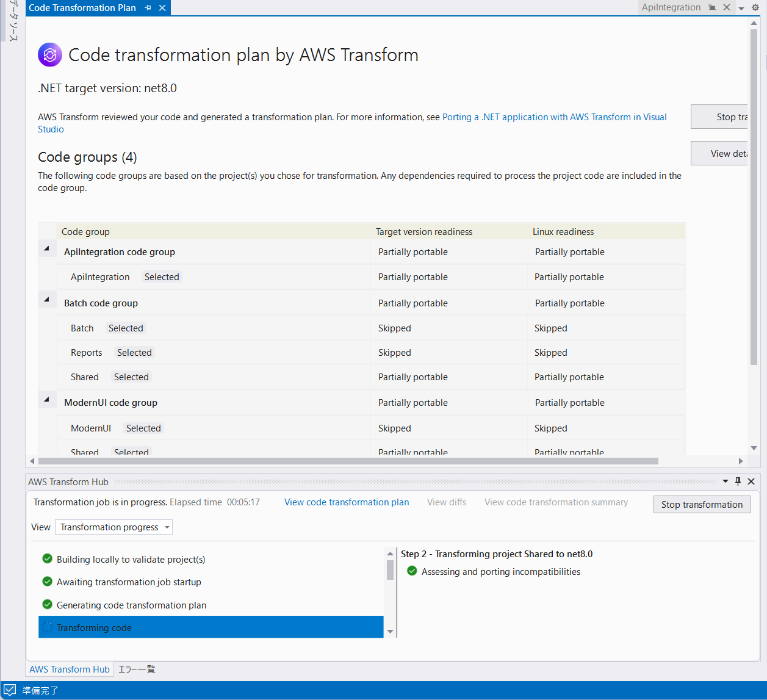The image size is (767, 700).
Task: Click the down arrow of the step list scrollbar
Action: click(391, 632)
